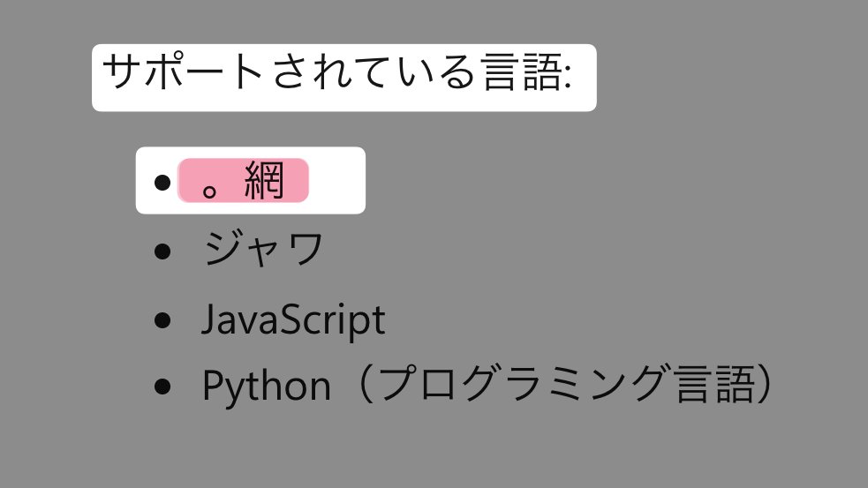Viewport: 868px width, 488px height.
Task: Click the "網" character in the highlight
Action: pyautogui.click(x=265, y=181)
